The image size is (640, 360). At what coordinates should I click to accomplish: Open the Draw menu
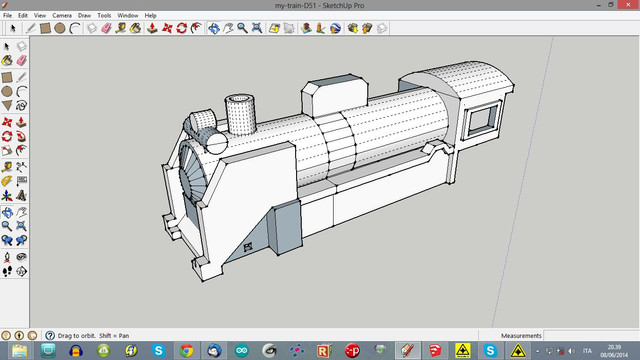tap(84, 16)
